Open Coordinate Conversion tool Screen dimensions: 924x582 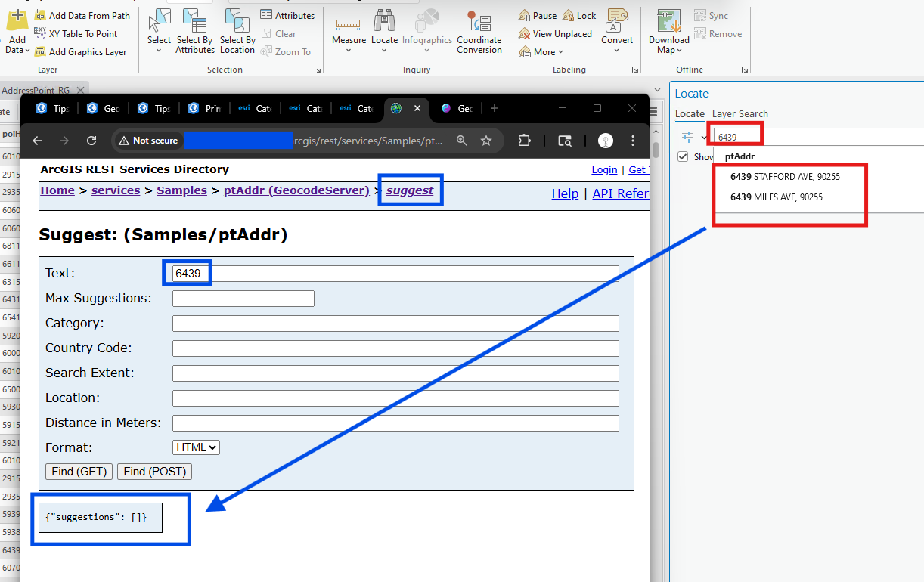(479, 32)
